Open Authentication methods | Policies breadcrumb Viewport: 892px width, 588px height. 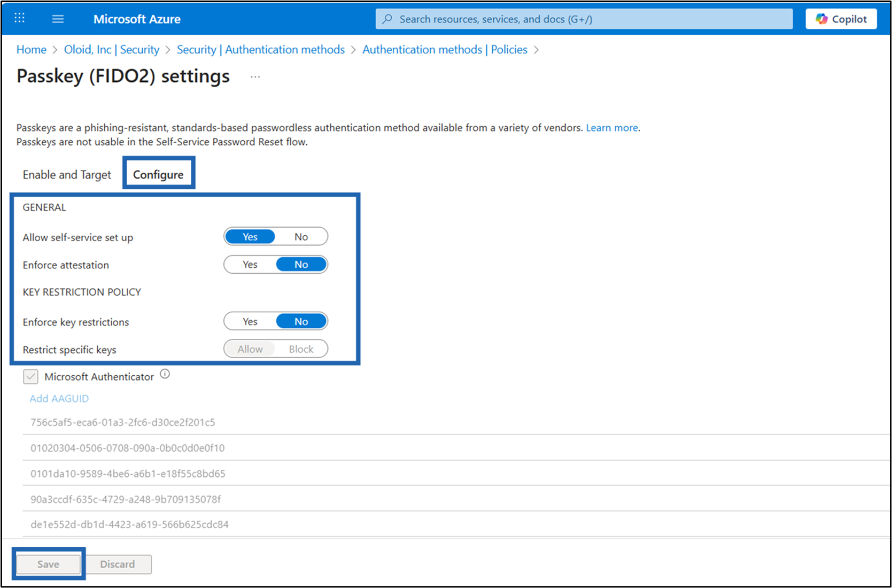click(x=445, y=50)
